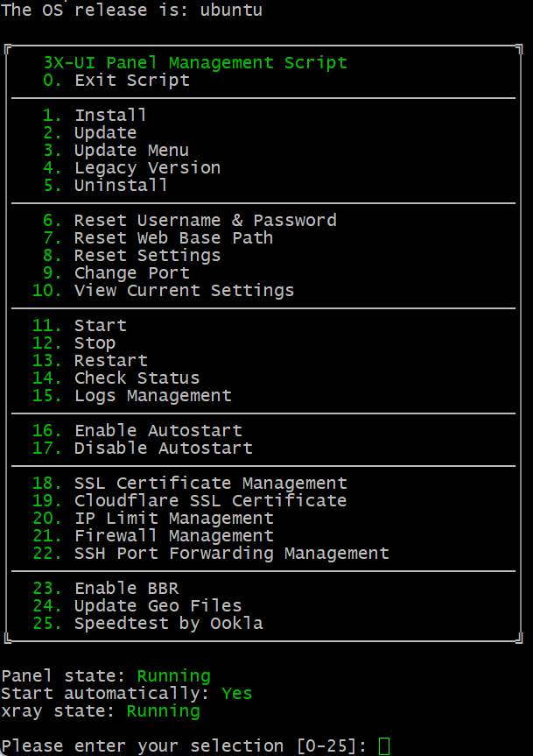The image size is (533, 756).
Task: Select the "Enable BBR" option
Action: pos(126,589)
